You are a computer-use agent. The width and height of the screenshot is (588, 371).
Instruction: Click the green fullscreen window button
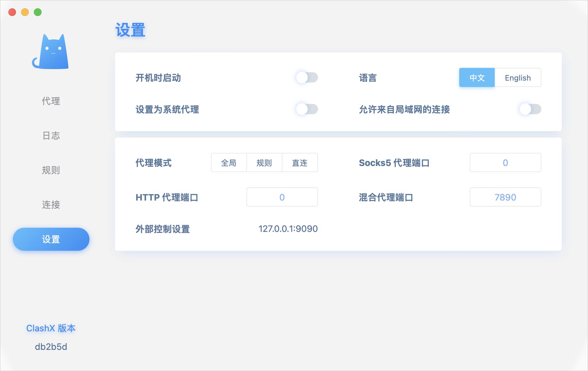(x=38, y=12)
